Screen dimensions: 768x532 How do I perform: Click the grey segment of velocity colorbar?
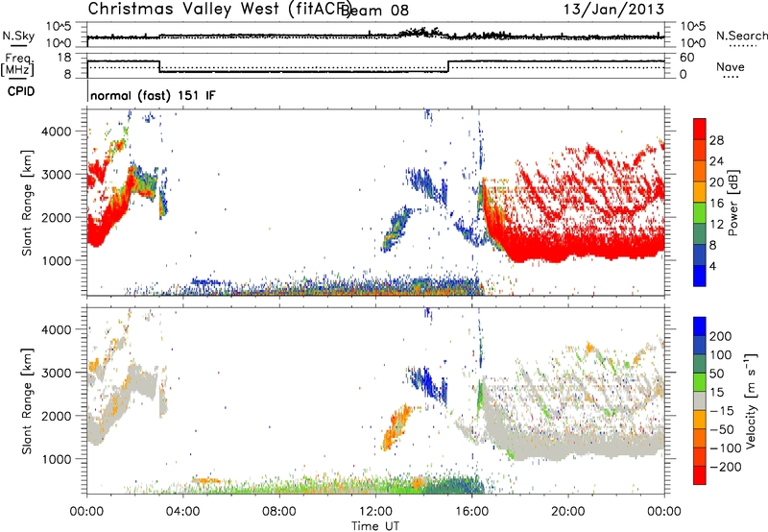(x=700, y=400)
